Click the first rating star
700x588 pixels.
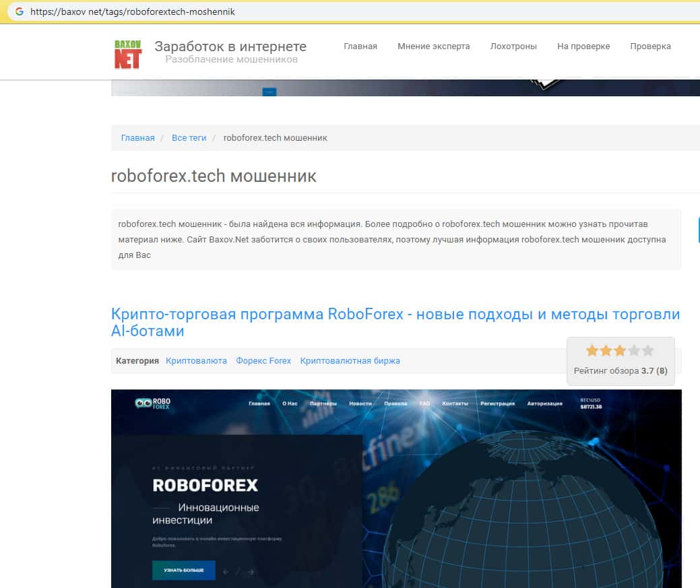point(592,351)
